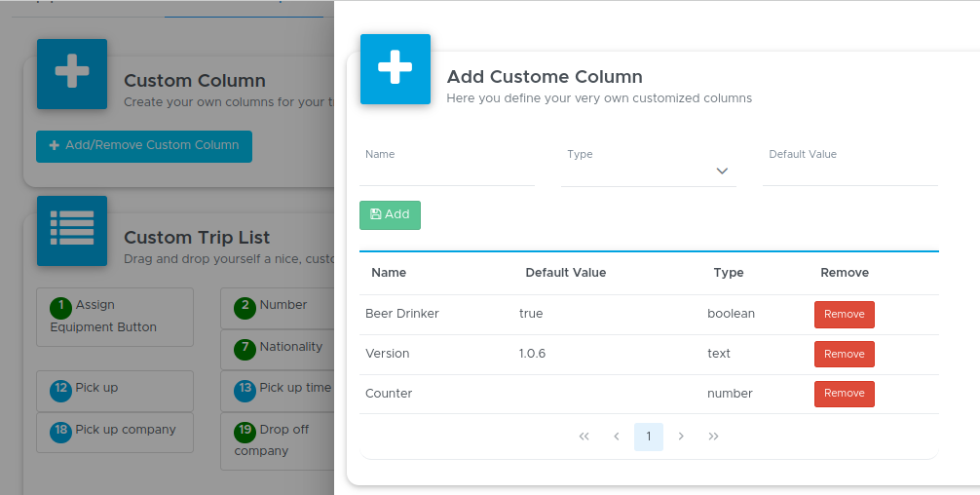Viewport: 980px width, 495px height.
Task: Click the Add Custome Column heading
Action: click(x=545, y=77)
